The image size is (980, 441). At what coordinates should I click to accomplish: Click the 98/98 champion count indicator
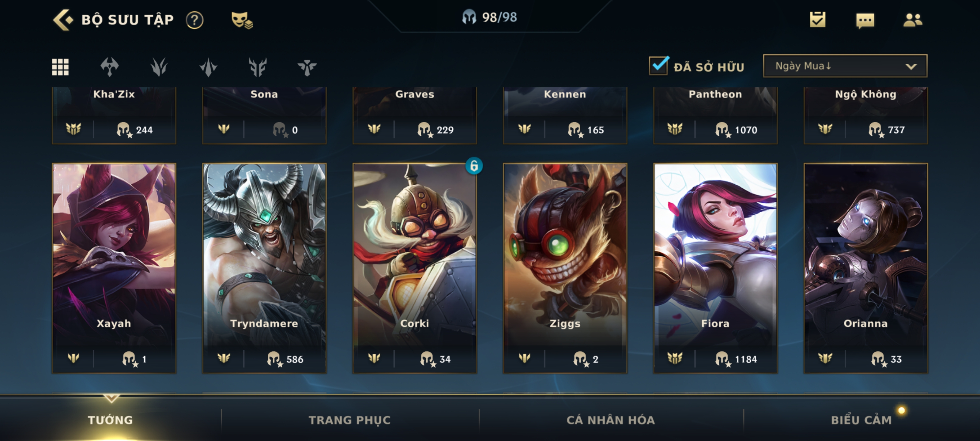tap(489, 17)
